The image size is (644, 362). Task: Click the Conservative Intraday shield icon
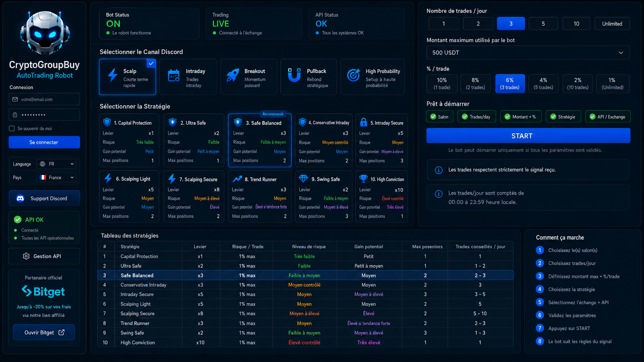pyautogui.click(x=303, y=122)
